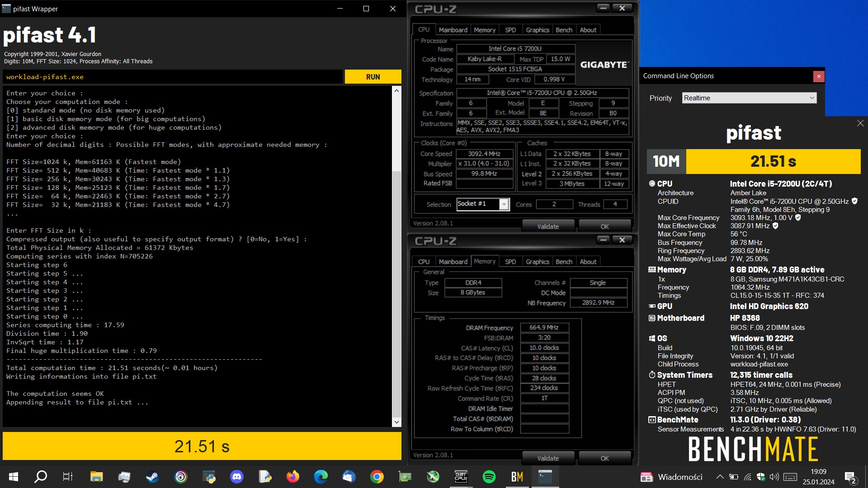Show hidden system tray icons
This screenshot has width=868, height=488.
(720, 477)
